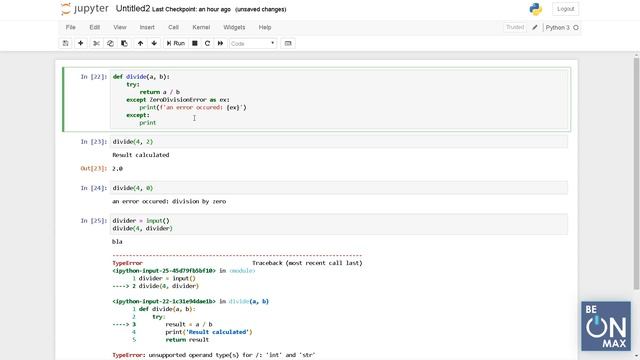Viewport: 640px width, 360px height.
Task: Click the Last Checkpoint text
Action: 191,9
